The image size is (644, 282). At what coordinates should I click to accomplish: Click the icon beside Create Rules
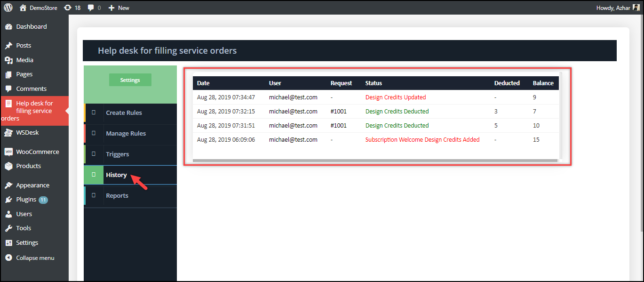click(94, 113)
